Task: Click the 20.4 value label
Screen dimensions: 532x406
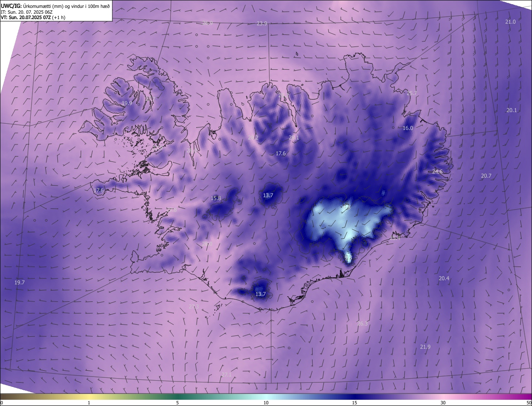Action: (444, 278)
